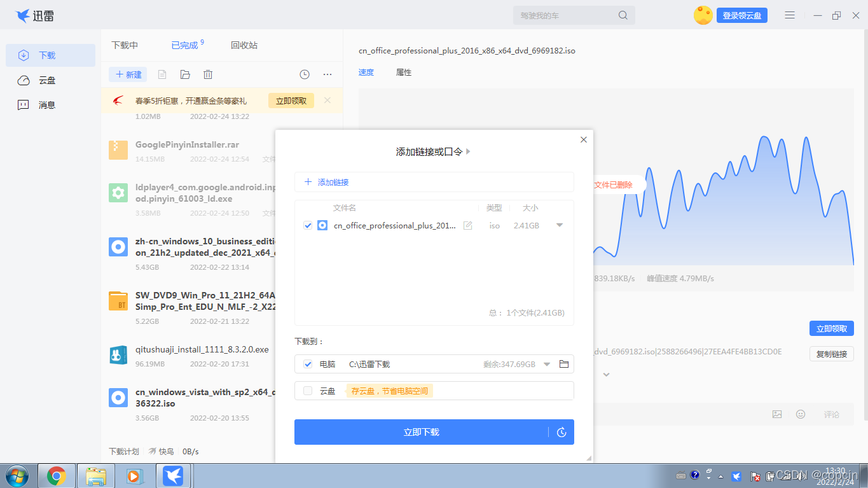Click the emoji smiley icon in comments
Viewport: 868px width, 488px height.
[x=801, y=414]
